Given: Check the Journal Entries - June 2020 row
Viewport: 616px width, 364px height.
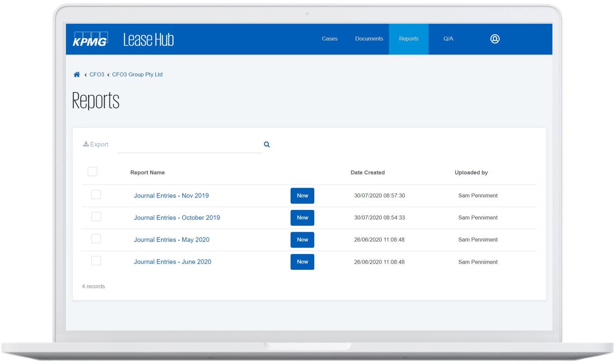Looking at the screenshot, I should coord(96,261).
